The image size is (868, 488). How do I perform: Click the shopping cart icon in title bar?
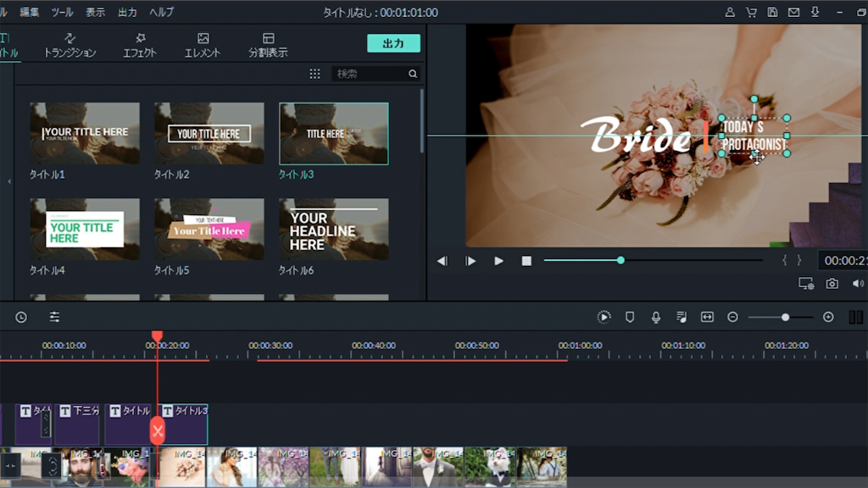[x=751, y=13]
